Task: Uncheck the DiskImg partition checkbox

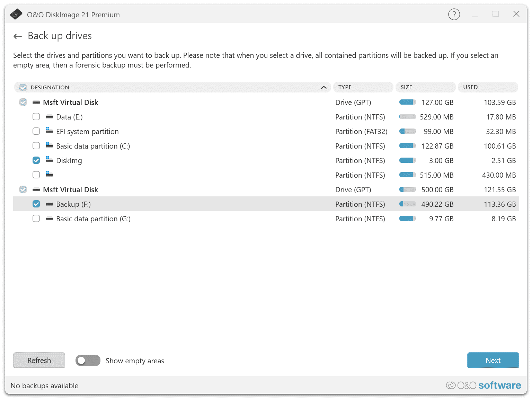Action: (x=36, y=160)
